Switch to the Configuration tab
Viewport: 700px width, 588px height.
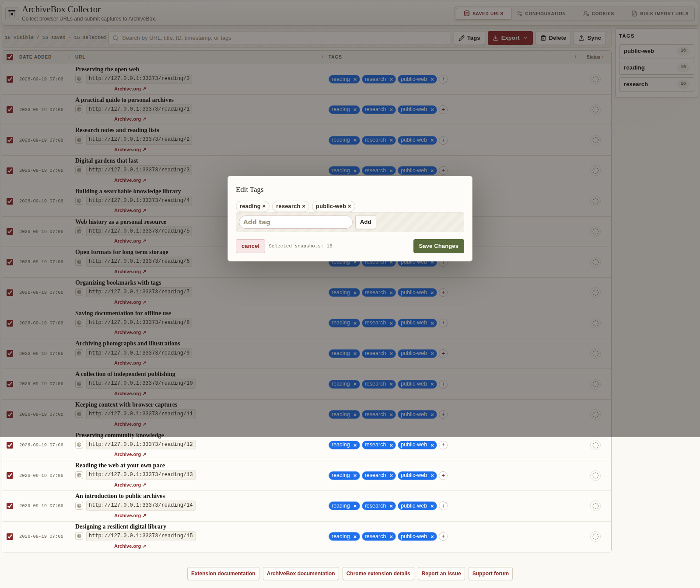point(541,14)
